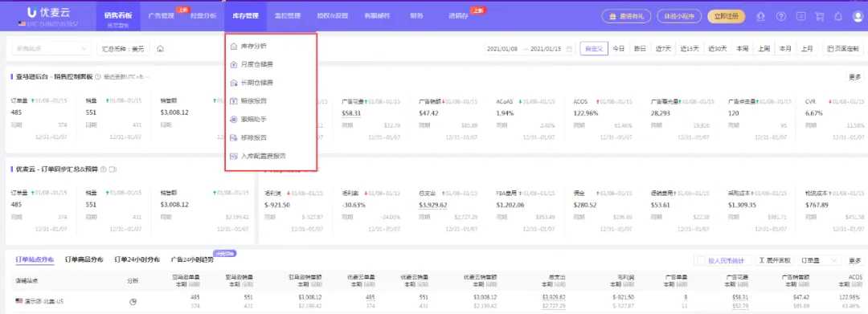Click the help question-mark icon in header
The width and height of the screenshot is (868, 314).
[780, 16]
